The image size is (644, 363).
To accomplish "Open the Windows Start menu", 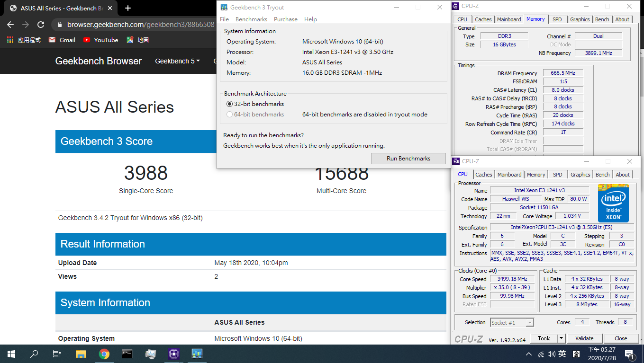I will (x=11, y=354).
